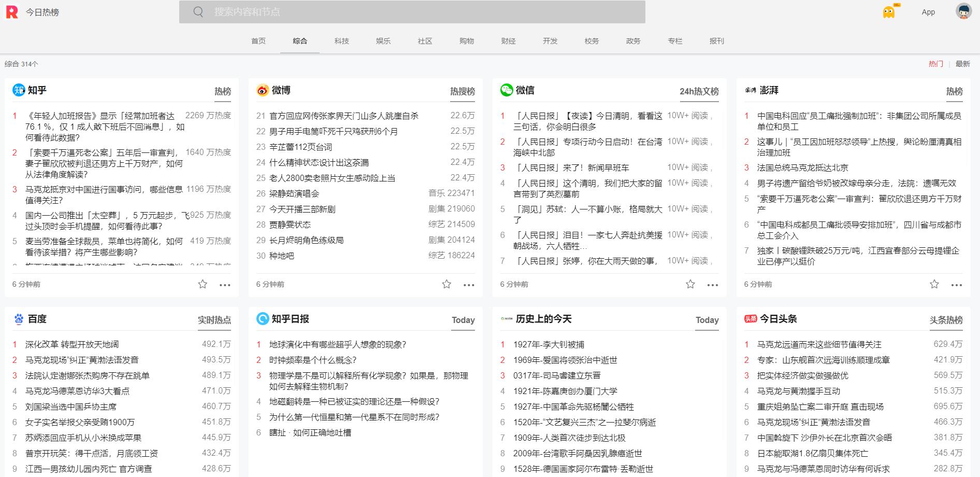
Task: Switch to the 社区 tab
Action: pos(425,41)
